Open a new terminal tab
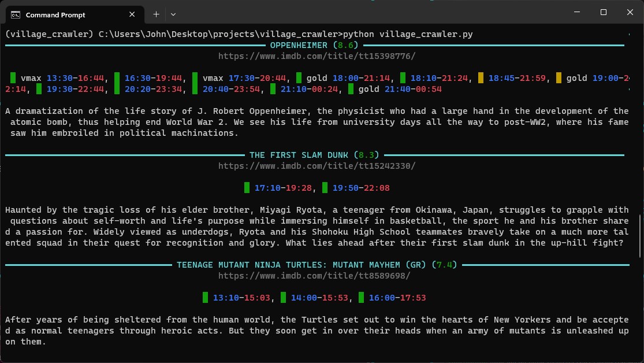Viewport: 644px width, 363px height. click(x=156, y=14)
